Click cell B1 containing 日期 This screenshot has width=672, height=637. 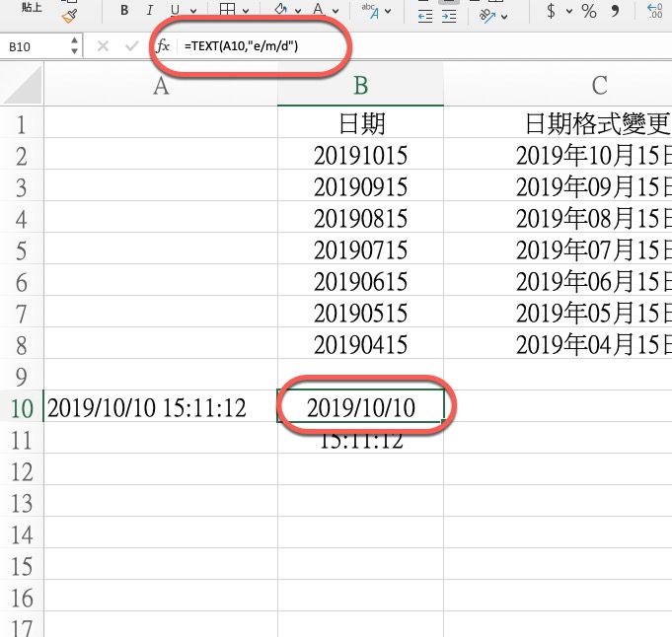360,124
